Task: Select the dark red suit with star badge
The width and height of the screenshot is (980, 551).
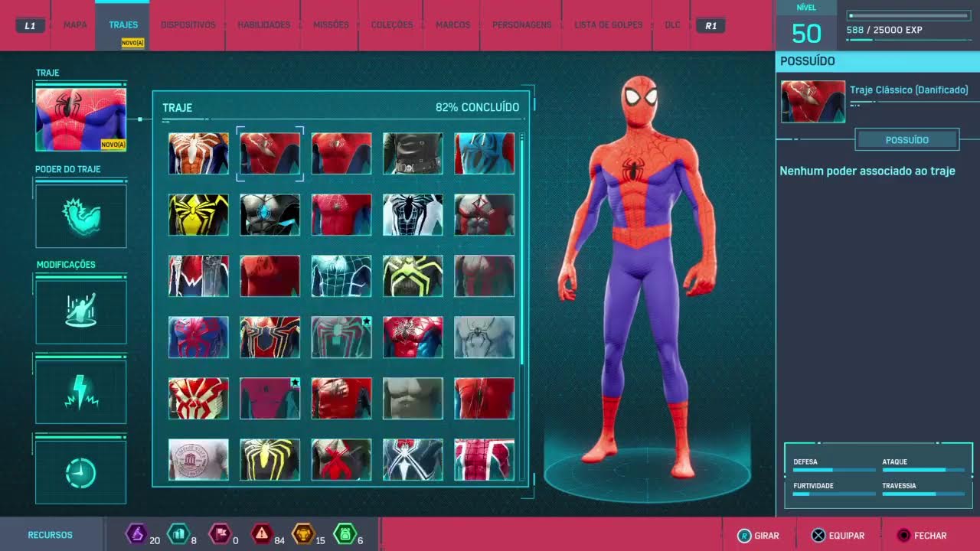Action: pyautogui.click(x=270, y=398)
